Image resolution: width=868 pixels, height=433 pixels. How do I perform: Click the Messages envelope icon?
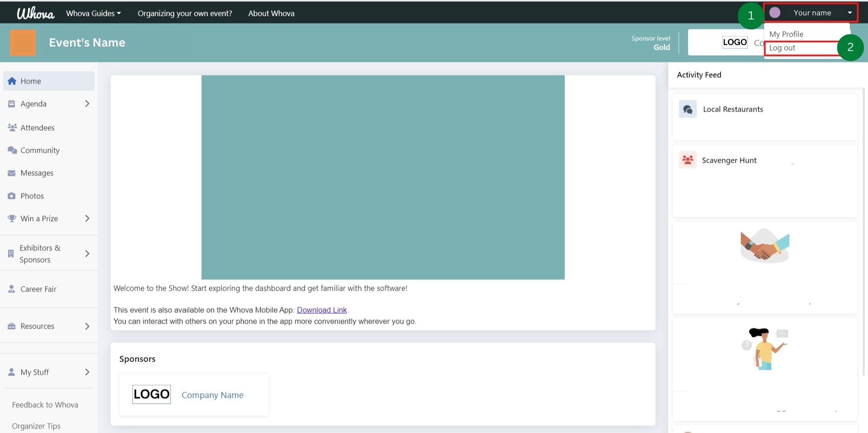point(12,173)
